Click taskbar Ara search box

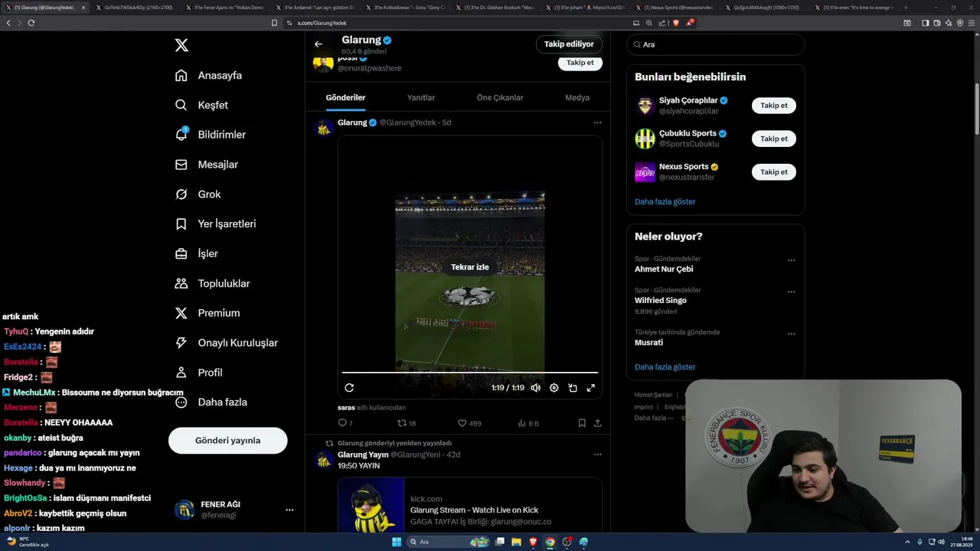[x=449, y=542]
